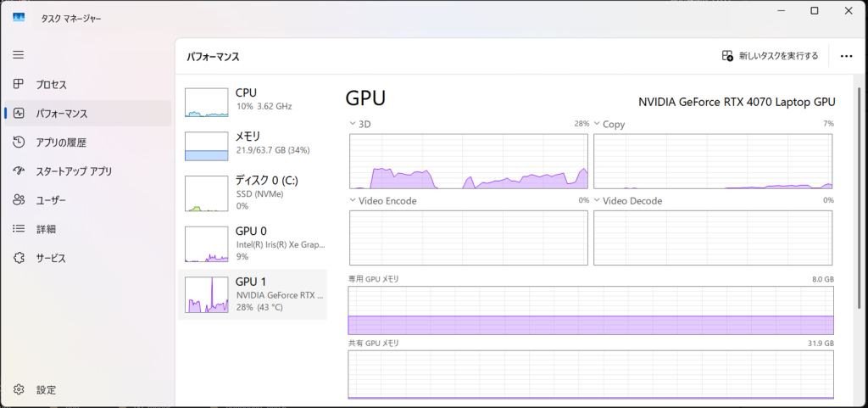Open Settings (設定) gear icon
The height and width of the screenshot is (408, 868).
click(19, 390)
